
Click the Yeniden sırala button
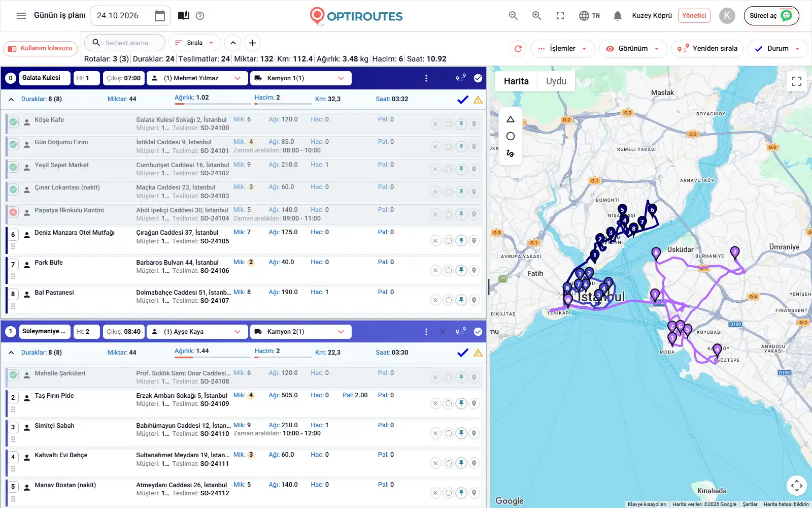click(x=708, y=49)
